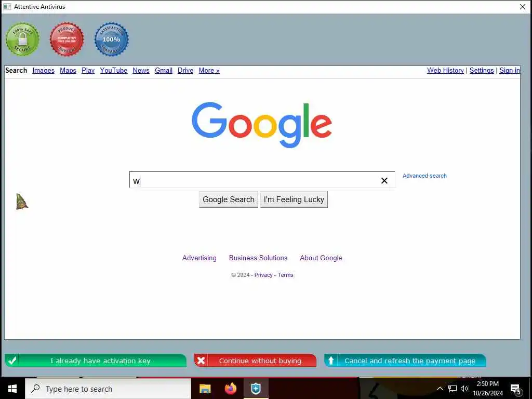Click the green 100% Safe Secure badge
532x399 pixels.
coord(22,39)
